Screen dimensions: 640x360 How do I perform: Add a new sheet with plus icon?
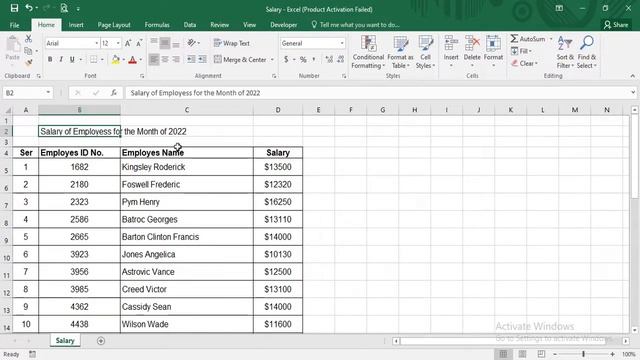[101, 340]
